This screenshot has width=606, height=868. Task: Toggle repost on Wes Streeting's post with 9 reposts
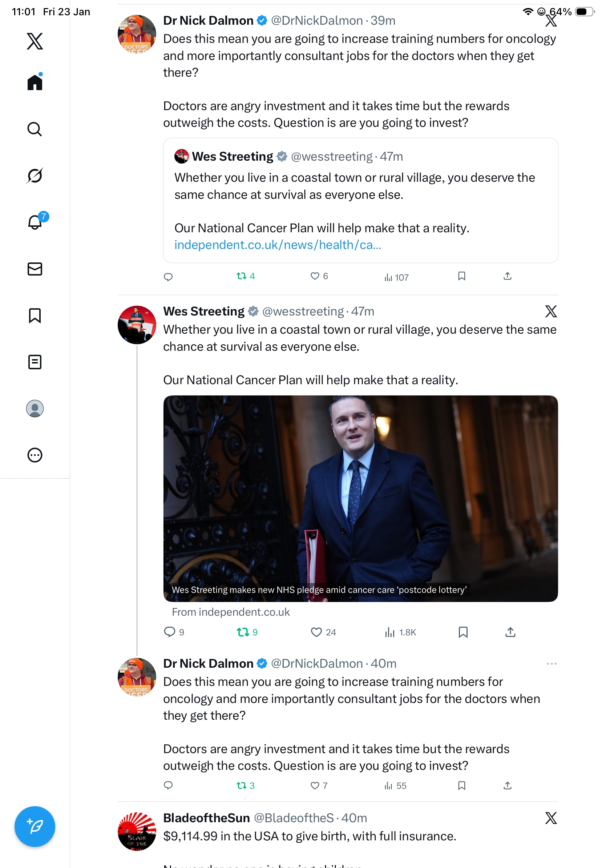[243, 632]
